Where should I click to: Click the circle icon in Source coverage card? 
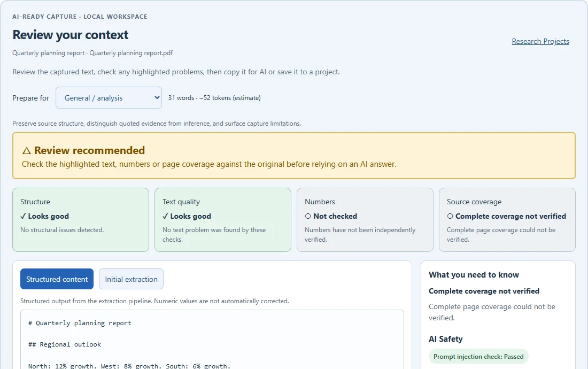tap(450, 217)
